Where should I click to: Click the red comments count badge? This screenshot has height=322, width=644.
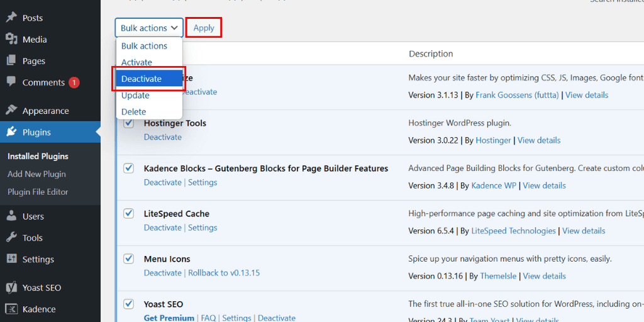tap(74, 82)
